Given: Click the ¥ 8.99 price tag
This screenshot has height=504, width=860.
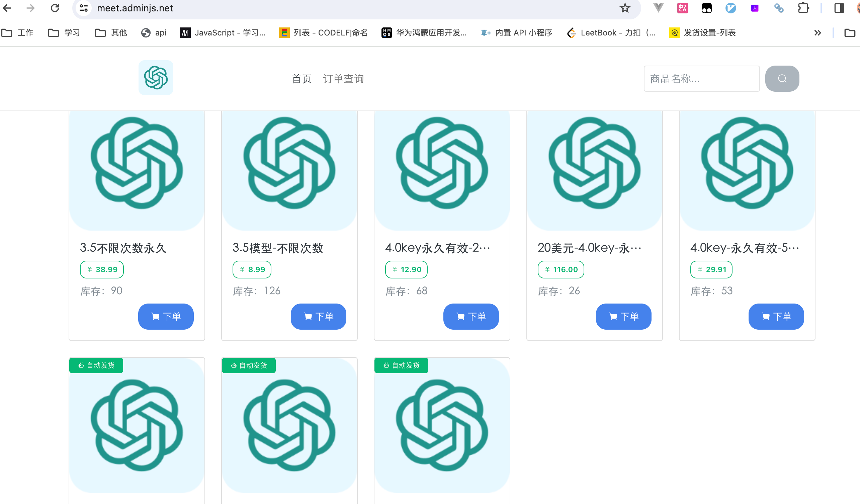Looking at the screenshot, I should coord(252,270).
